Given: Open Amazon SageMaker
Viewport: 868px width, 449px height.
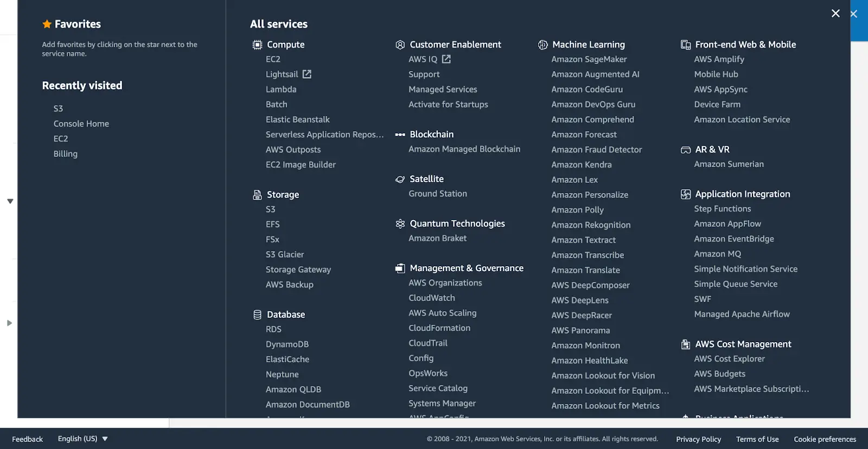Looking at the screenshot, I should (x=589, y=59).
